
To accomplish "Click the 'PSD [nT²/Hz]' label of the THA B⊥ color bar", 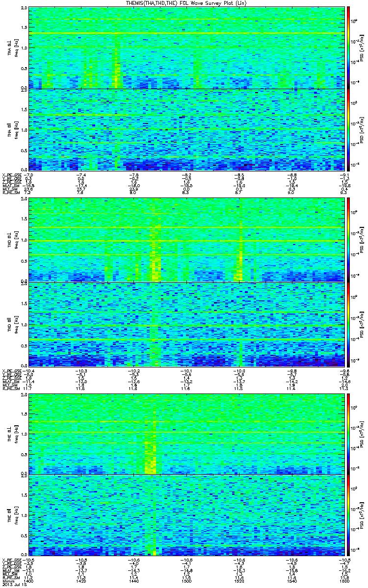I will (362, 47).
